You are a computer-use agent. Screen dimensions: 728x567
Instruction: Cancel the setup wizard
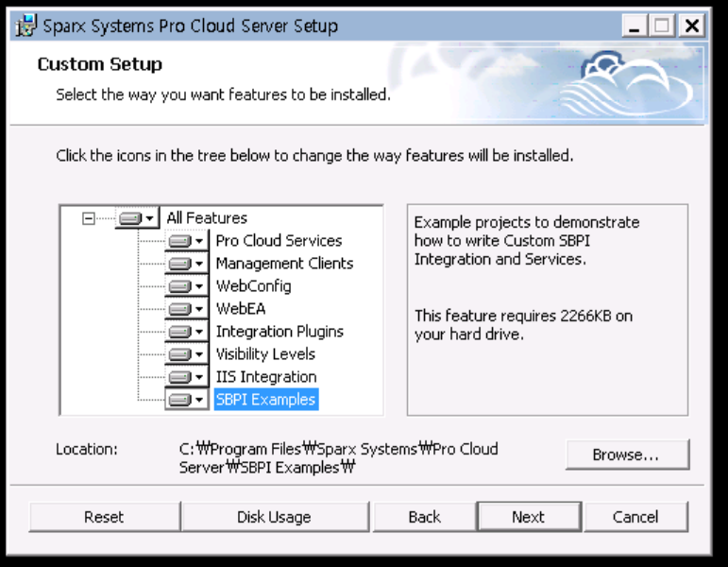pos(635,517)
